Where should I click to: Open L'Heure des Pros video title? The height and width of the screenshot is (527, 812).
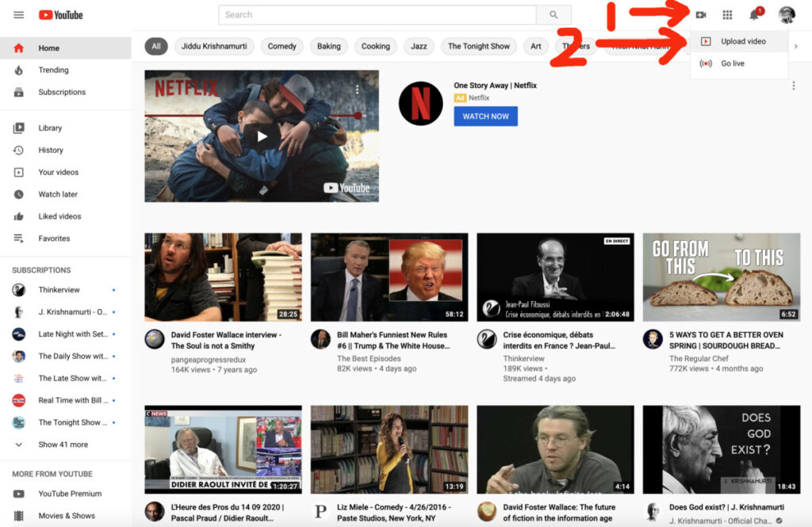(228, 513)
